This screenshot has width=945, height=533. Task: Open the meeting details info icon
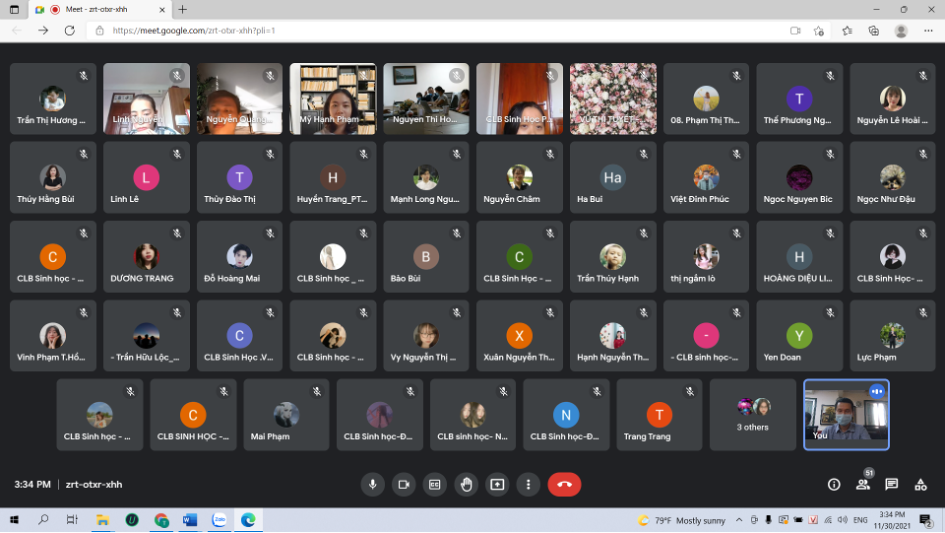tap(834, 484)
